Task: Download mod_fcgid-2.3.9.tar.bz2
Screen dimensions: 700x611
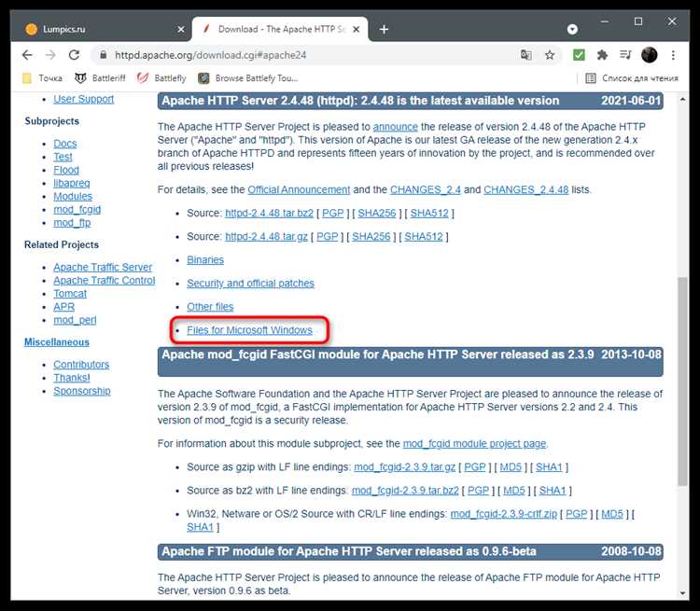Action: [x=405, y=491]
